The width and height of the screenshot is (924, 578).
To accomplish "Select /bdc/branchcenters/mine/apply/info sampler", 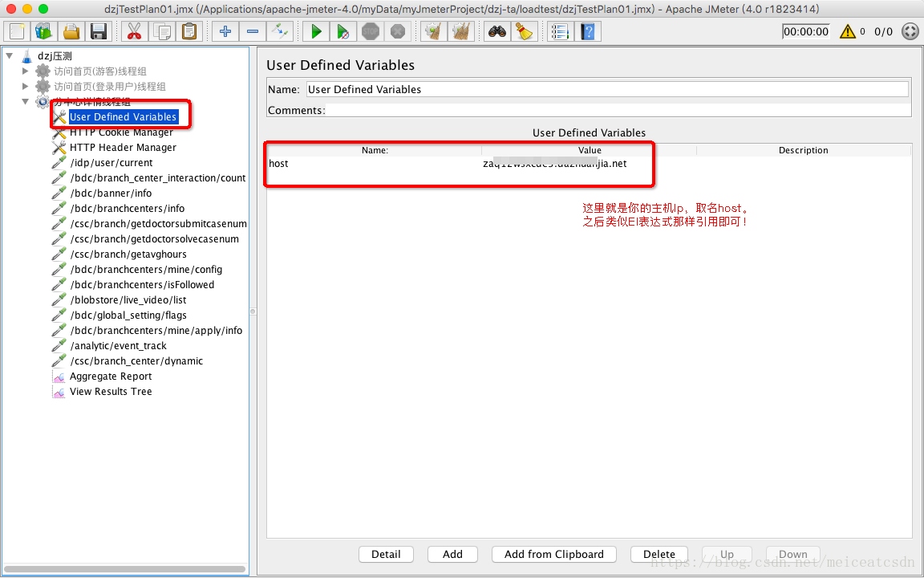I will pyautogui.click(x=156, y=331).
